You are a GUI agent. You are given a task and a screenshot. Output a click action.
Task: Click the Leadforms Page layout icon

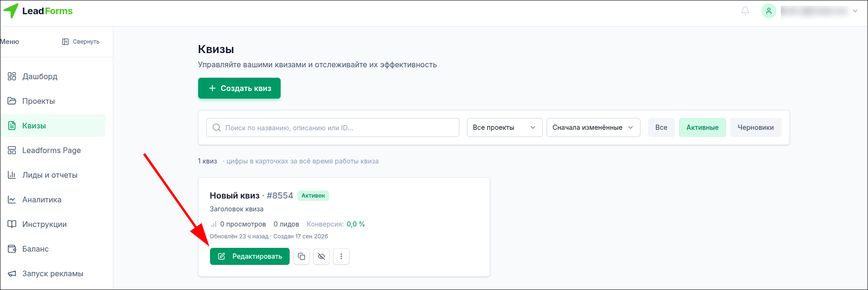pyautogui.click(x=12, y=150)
